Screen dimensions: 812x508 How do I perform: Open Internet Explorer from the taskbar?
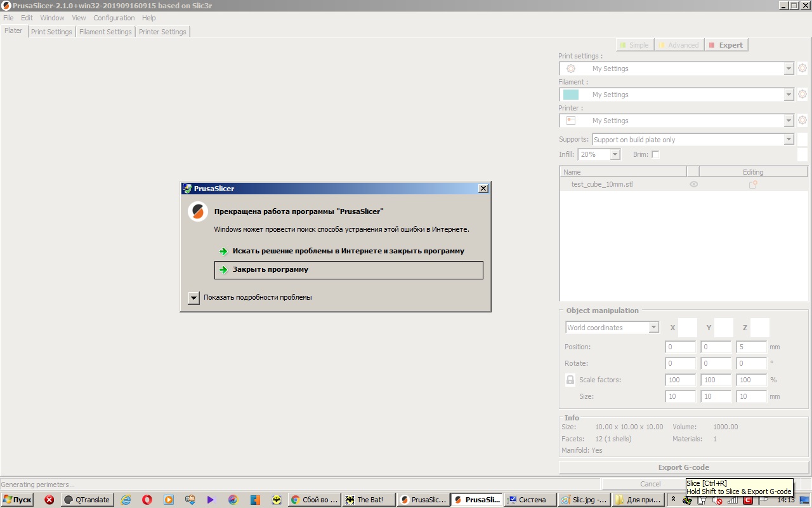tap(126, 500)
